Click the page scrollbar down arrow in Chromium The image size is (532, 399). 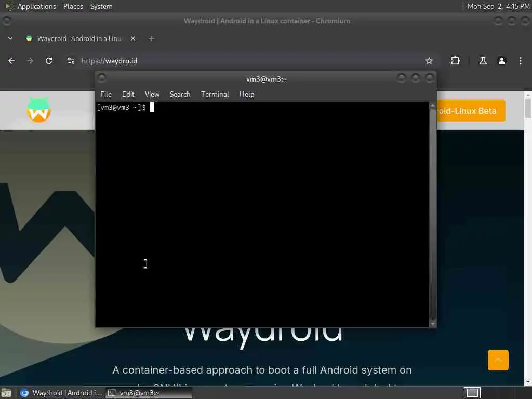(x=528, y=382)
